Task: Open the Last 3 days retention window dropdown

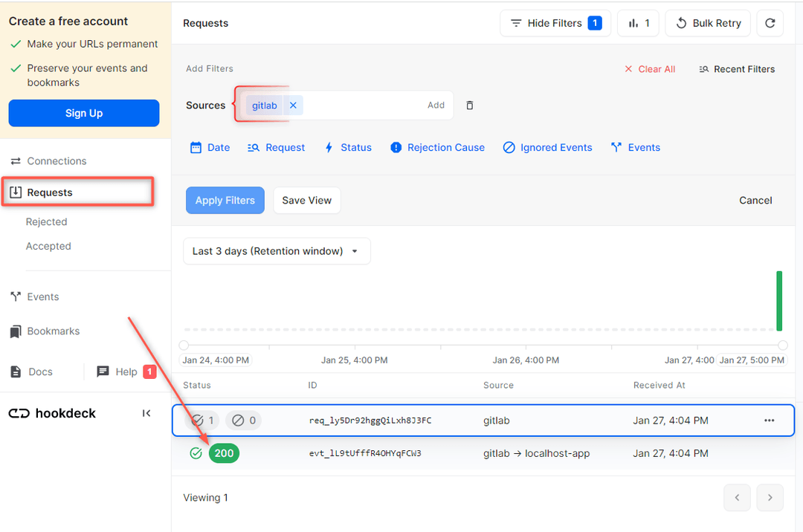Action: pos(276,251)
